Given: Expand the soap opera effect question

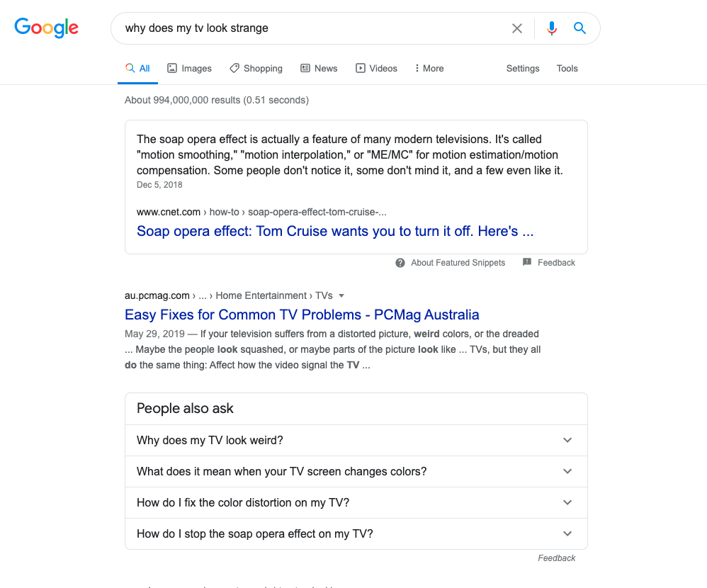Looking at the screenshot, I should [567, 533].
